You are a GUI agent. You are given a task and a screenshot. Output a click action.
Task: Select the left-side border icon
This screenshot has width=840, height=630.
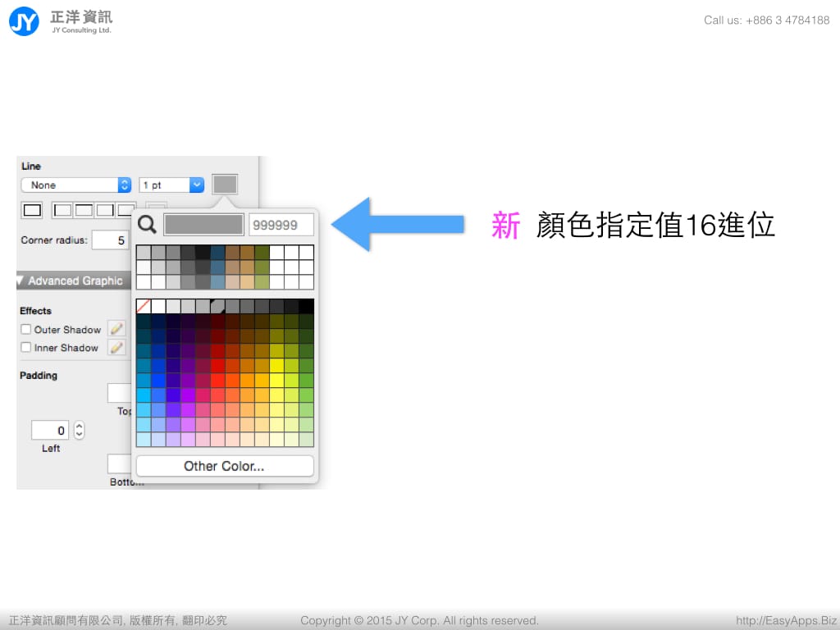pos(62,210)
